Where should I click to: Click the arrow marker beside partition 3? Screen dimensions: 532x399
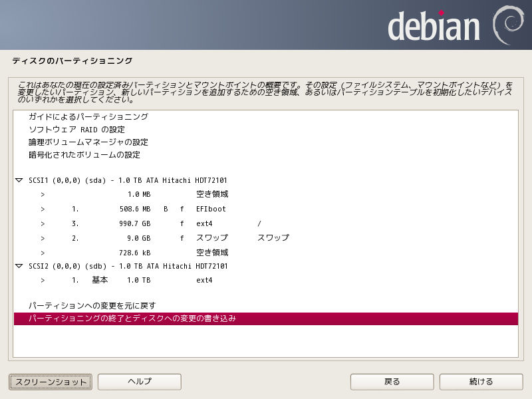tap(43, 223)
